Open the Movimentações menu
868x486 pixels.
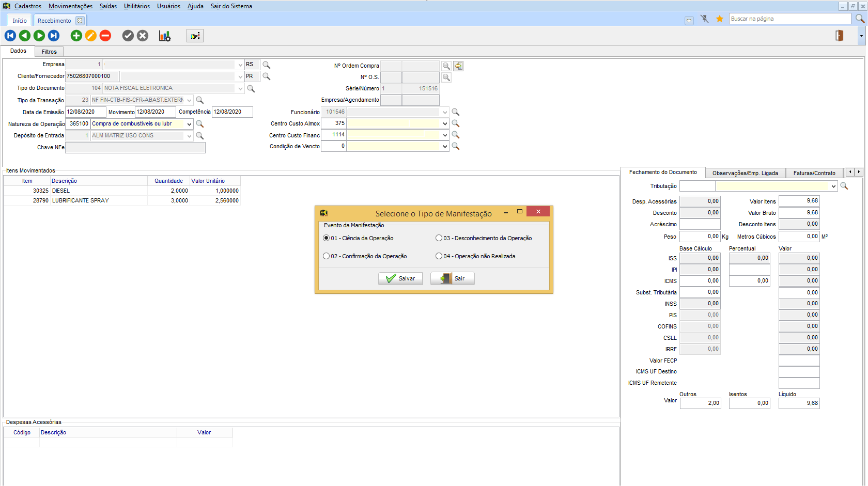click(70, 6)
